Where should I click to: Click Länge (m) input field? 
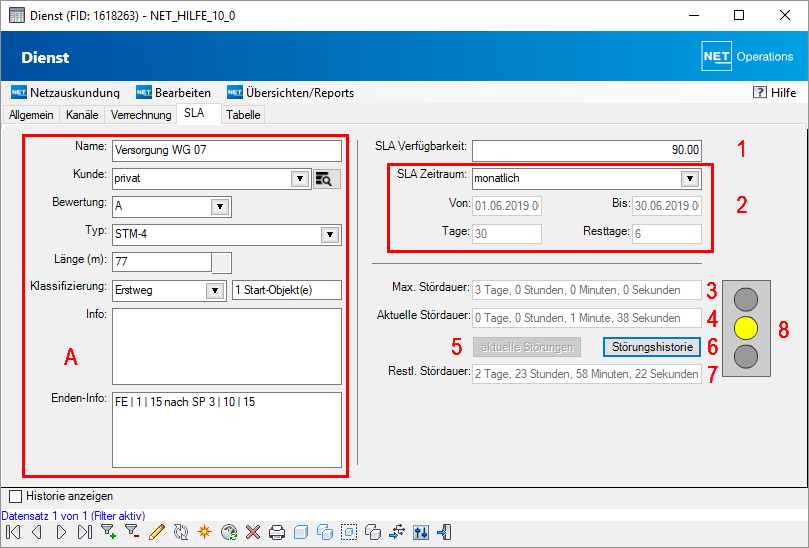click(161, 262)
